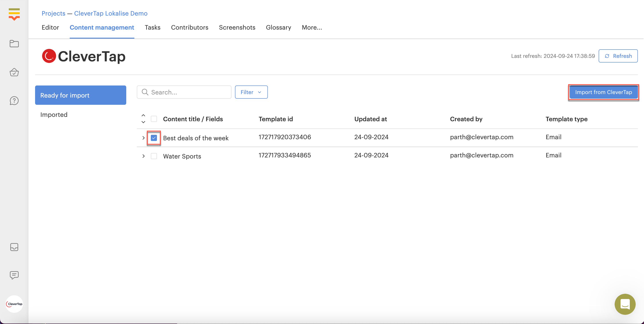The height and width of the screenshot is (324, 644).
Task: Focus the Search input field
Action: (x=184, y=92)
